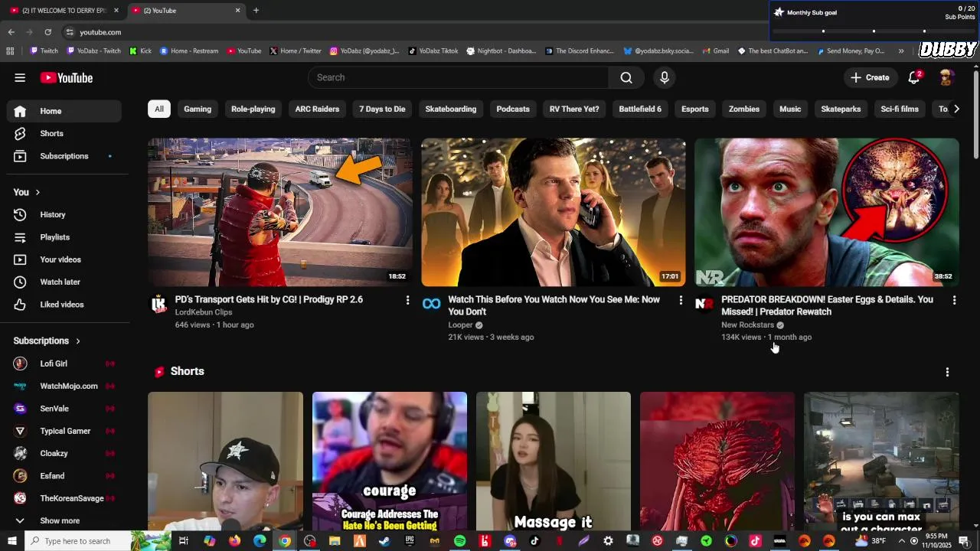The image size is (980, 551).
Task: Open the Predator Breakdown thumbnail
Action: coord(827,212)
